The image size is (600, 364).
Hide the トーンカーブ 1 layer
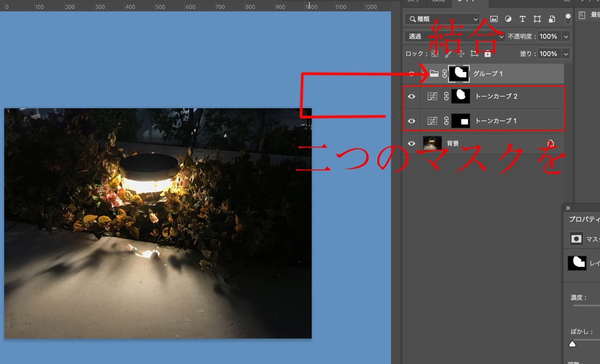click(412, 121)
